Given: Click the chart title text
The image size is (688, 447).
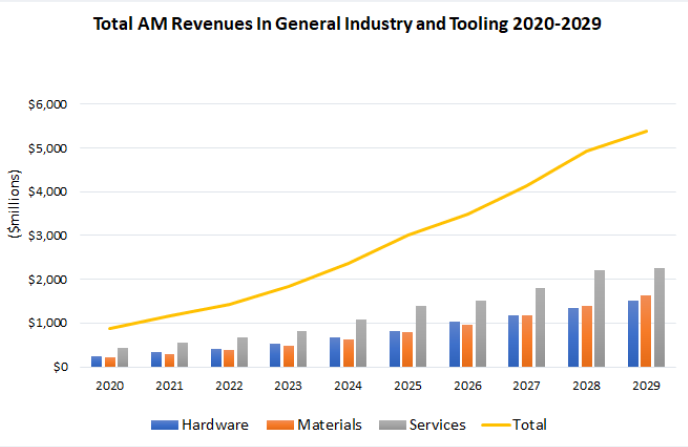Looking at the screenshot, I should pyautogui.click(x=347, y=25).
